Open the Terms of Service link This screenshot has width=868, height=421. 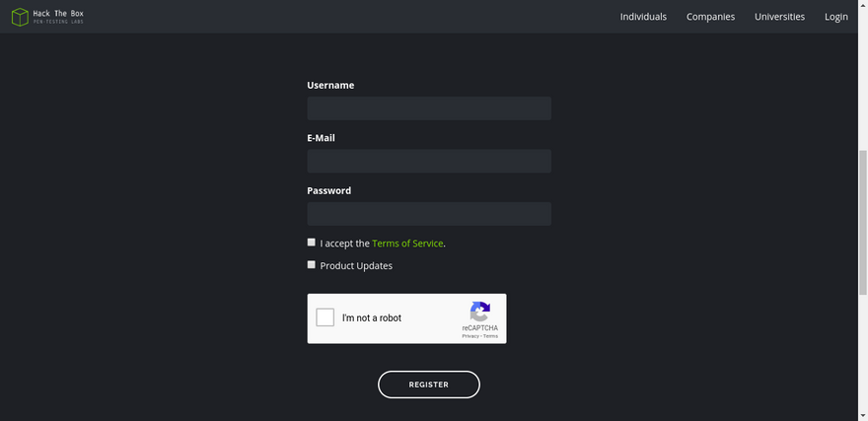click(407, 244)
